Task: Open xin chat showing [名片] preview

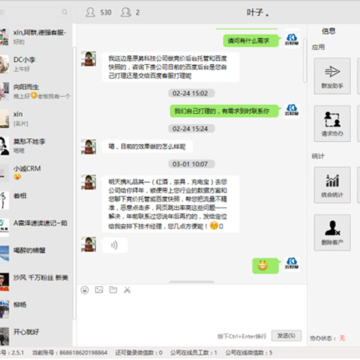Action: 36,118
